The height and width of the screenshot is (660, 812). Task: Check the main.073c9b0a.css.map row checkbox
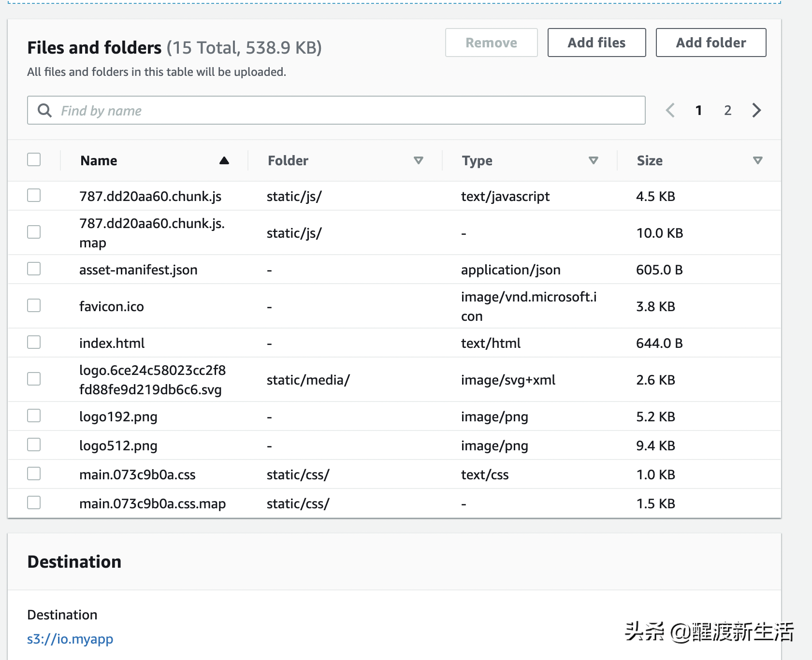(x=33, y=502)
